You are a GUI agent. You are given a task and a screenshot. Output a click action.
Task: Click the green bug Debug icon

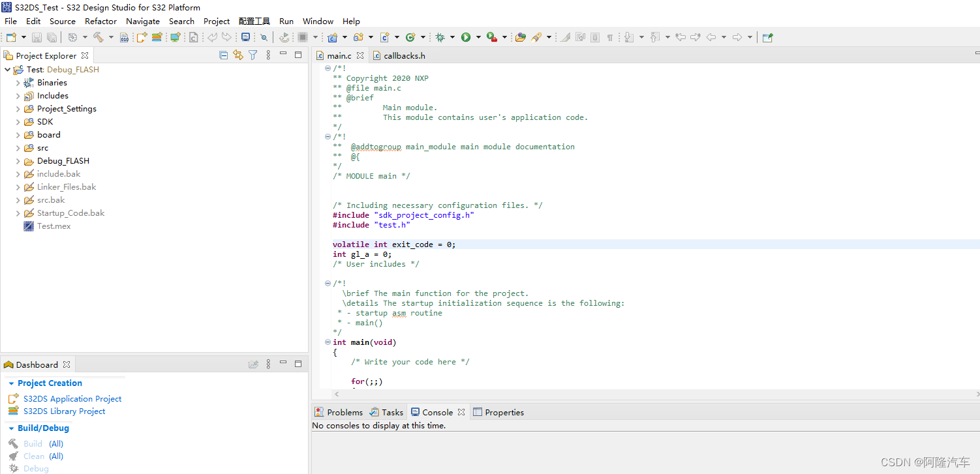440,37
